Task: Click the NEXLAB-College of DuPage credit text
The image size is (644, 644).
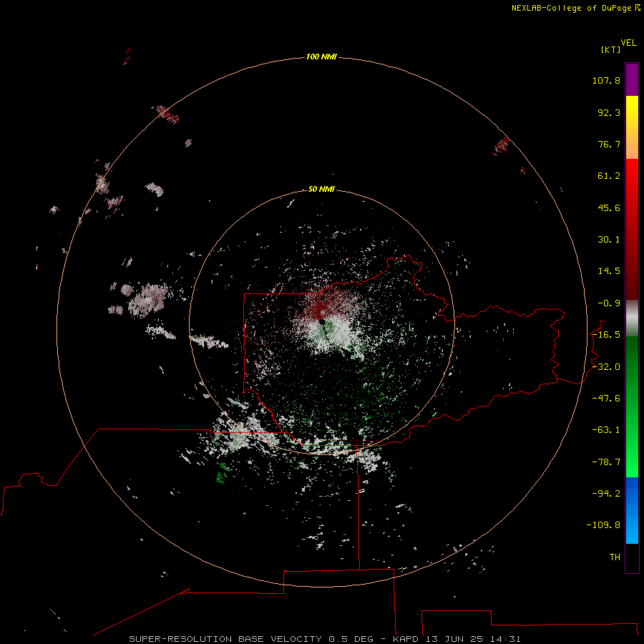Action: 572,8
